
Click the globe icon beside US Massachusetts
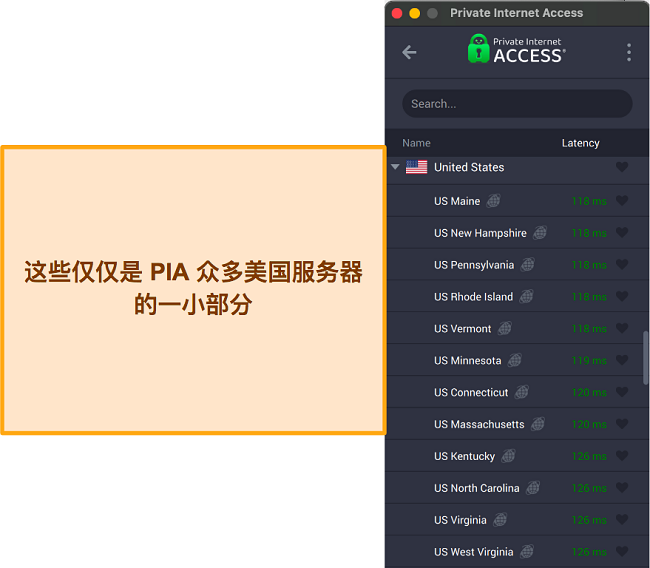pos(538,425)
